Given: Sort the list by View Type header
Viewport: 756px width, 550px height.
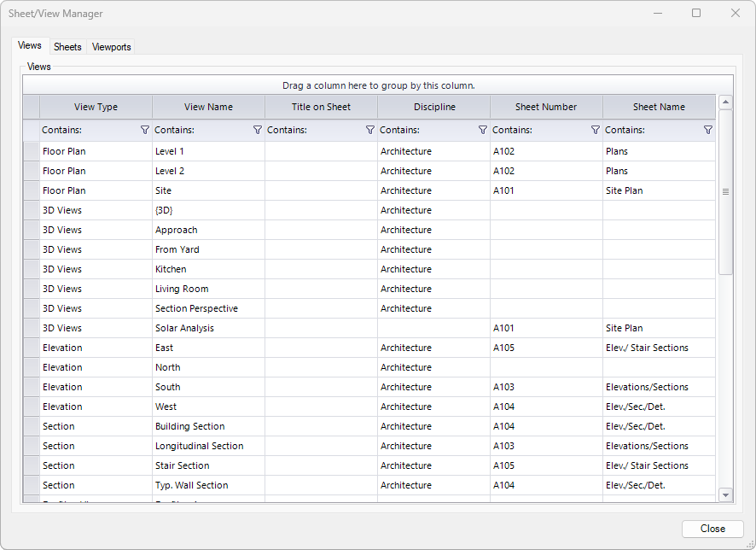Looking at the screenshot, I should coord(96,106).
